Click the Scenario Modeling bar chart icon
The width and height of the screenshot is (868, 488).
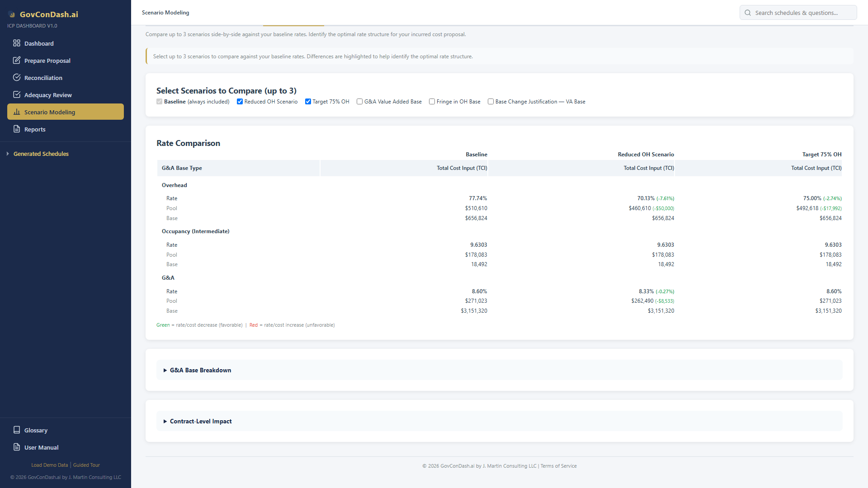[x=17, y=112]
